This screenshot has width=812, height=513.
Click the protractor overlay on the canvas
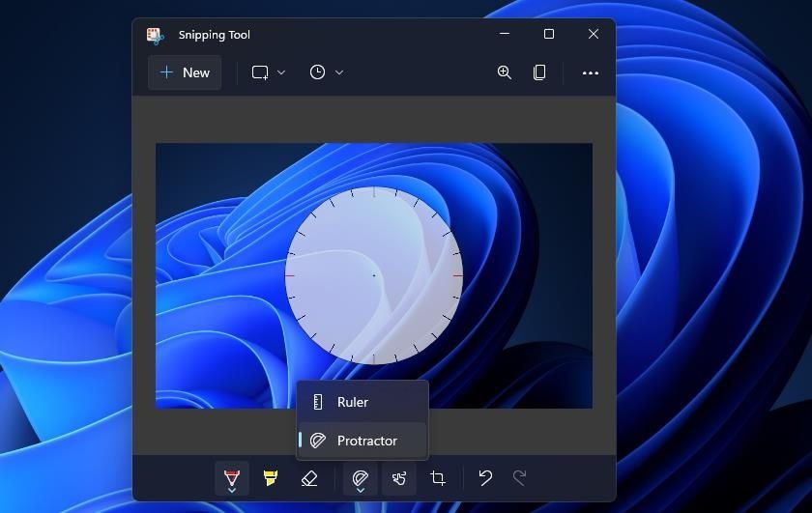tap(374, 275)
